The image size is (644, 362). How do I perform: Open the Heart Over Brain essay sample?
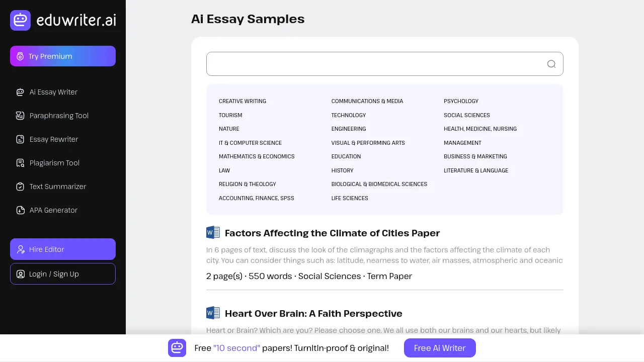coord(313,313)
